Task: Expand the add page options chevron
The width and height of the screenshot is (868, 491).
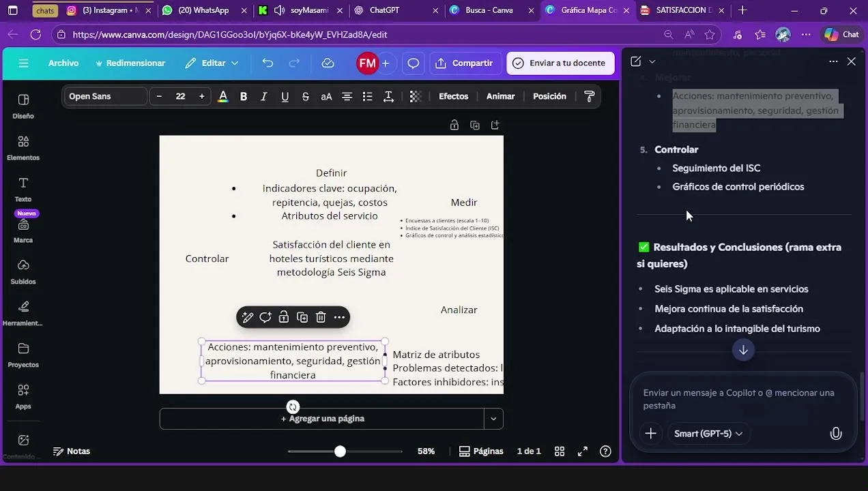Action: point(493,419)
